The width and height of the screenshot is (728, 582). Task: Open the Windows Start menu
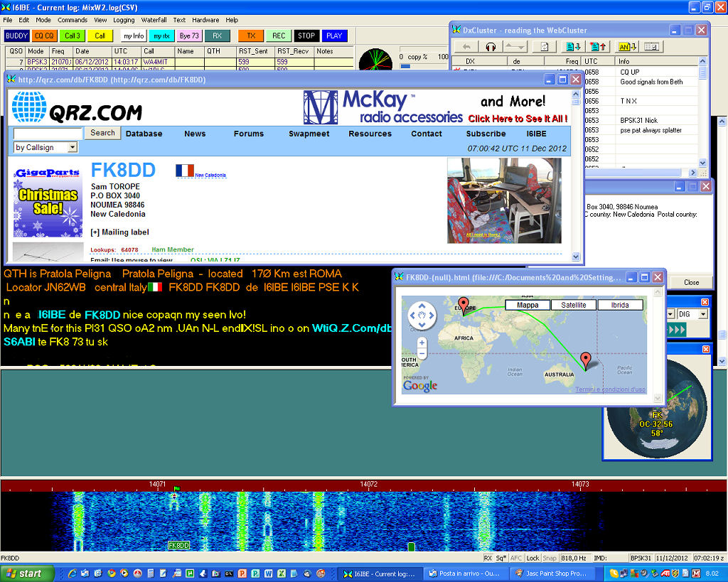tap(26, 573)
